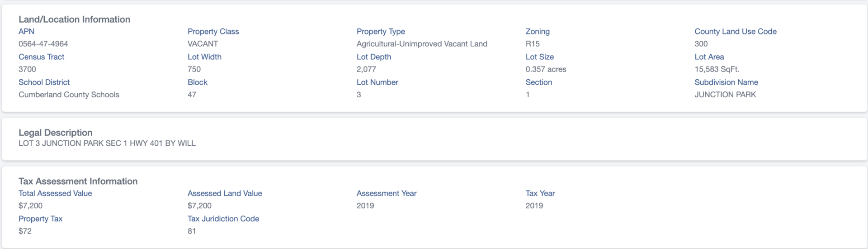The height and width of the screenshot is (249, 868).
Task: Click the Property Tax label
Action: coord(40,219)
